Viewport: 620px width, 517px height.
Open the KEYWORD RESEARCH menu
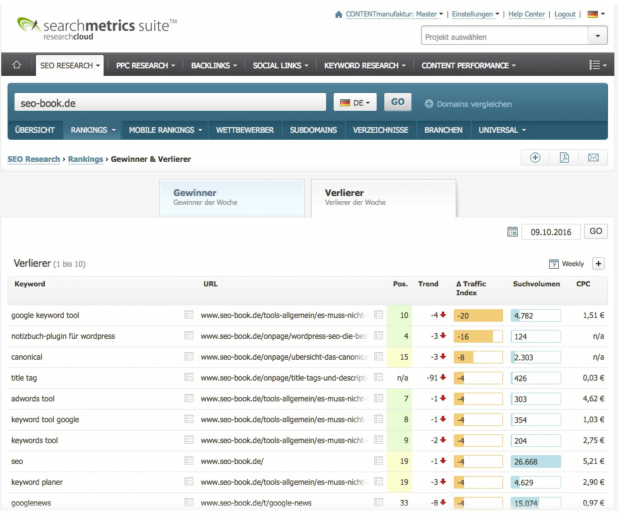365,65
